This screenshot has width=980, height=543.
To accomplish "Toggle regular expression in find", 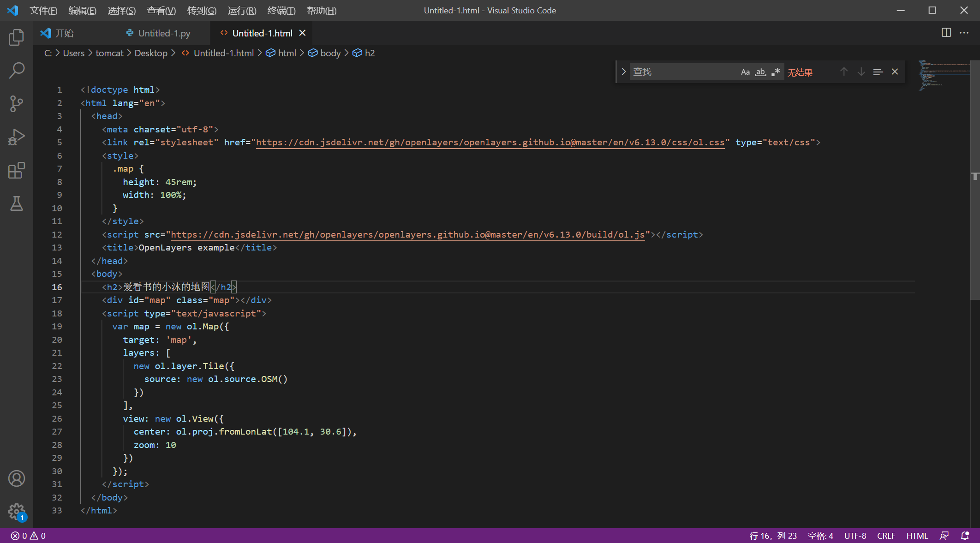I will (x=776, y=72).
